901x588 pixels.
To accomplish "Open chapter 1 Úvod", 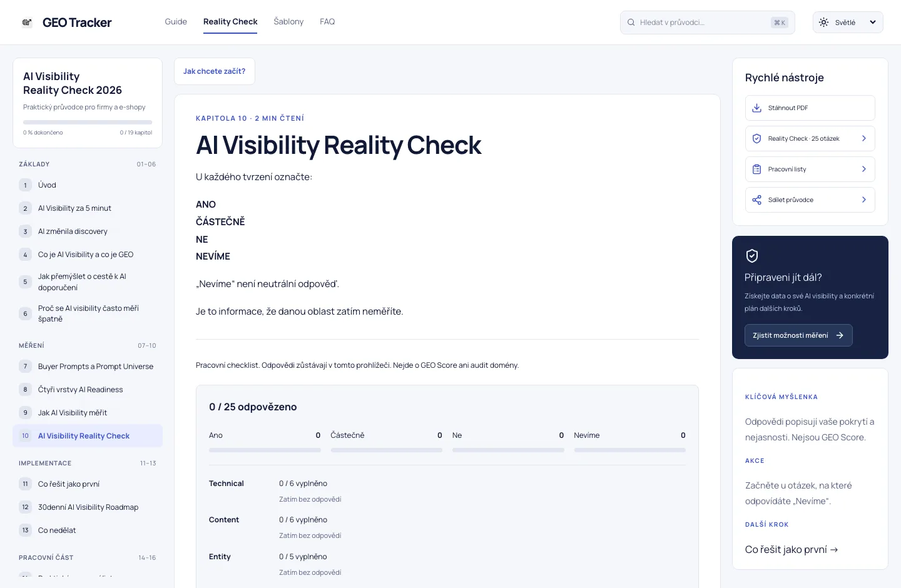I will pyautogui.click(x=88, y=185).
